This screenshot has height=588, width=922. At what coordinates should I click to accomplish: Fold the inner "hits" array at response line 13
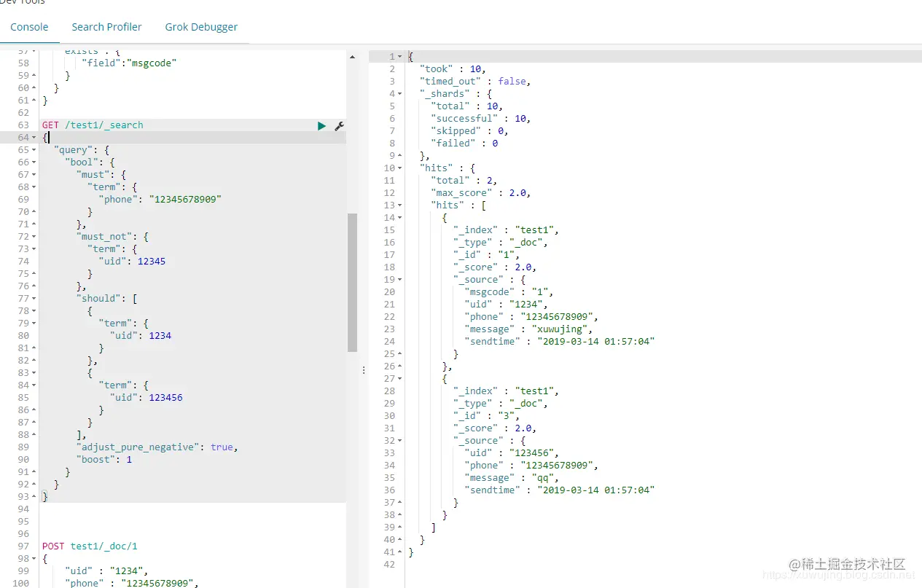coord(400,205)
